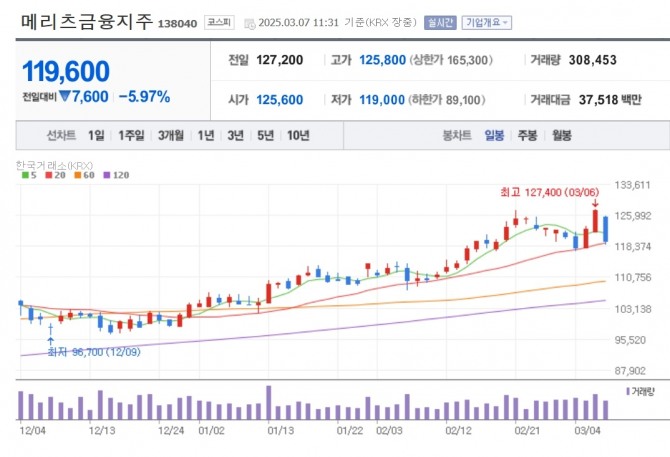Switch line chart to 1주일 period
This screenshot has height=457, width=670.
[131, 135]
